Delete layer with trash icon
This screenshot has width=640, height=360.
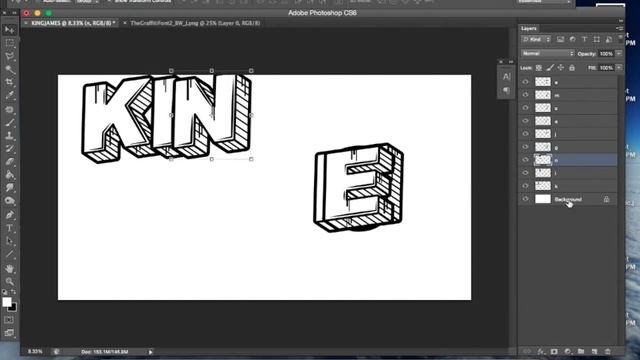pyautogui.click(x=608, y=351)
